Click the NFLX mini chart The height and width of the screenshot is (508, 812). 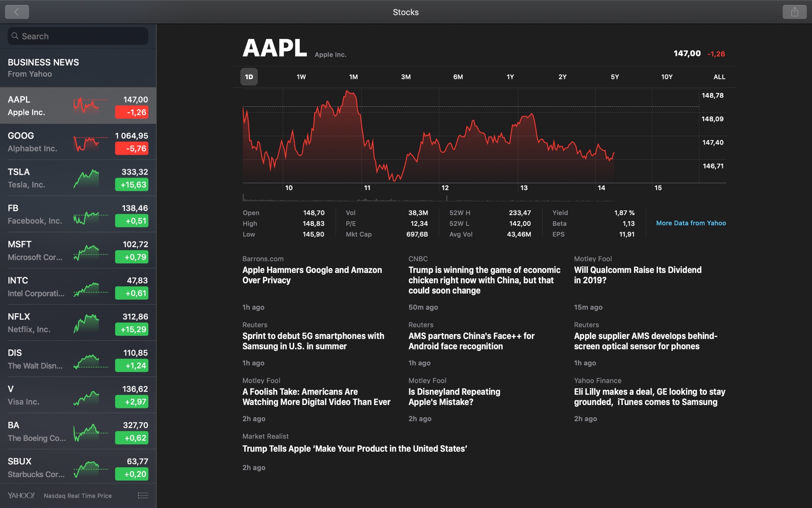point(86,323)
